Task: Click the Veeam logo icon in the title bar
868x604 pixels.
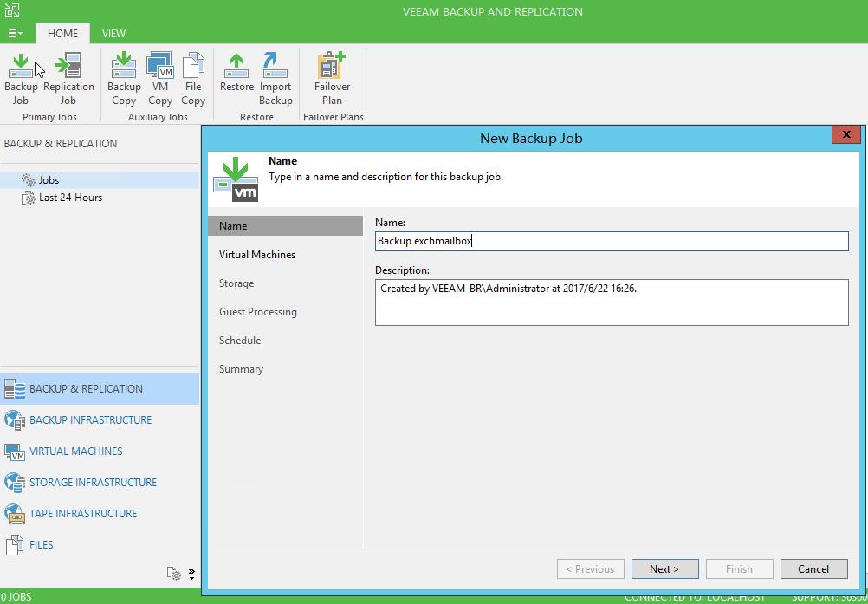Action: 11,10
